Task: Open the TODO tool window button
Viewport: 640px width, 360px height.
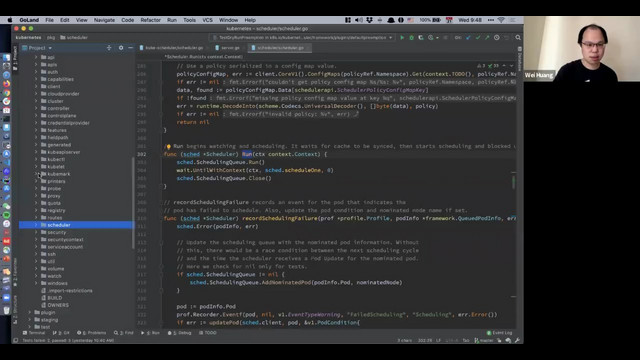Action: (x=208, y=333)
